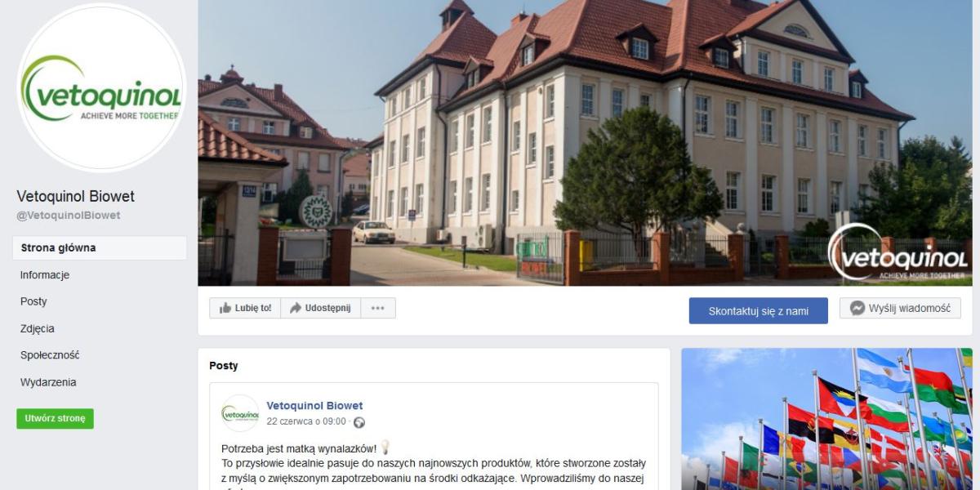Go to the Informacje section

click(45, 275)
